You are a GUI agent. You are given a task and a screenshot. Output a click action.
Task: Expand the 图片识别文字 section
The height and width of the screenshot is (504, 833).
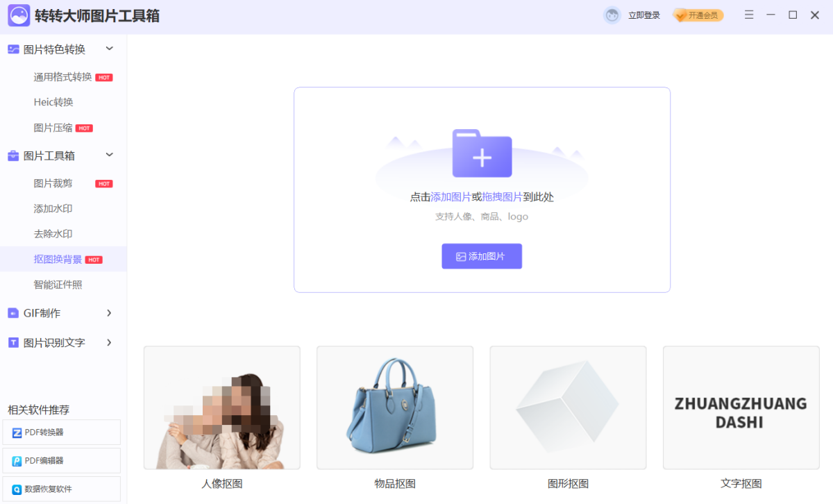(109, 343)
